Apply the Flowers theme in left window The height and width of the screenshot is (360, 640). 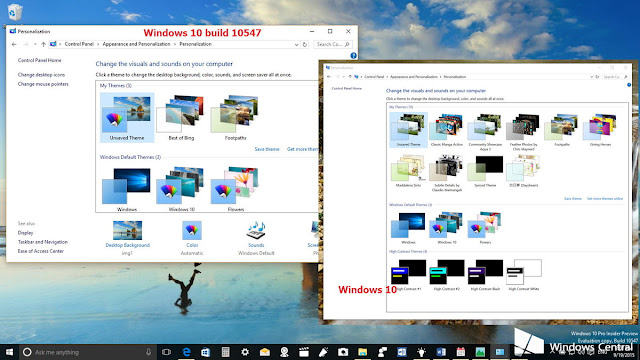coord(236,189)
